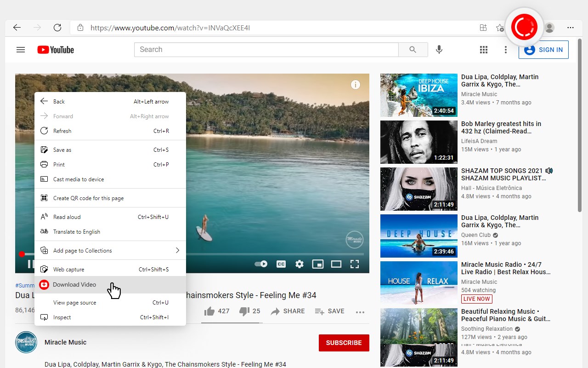Click the Soothing Relaxation channel name

tap(487, 329)
